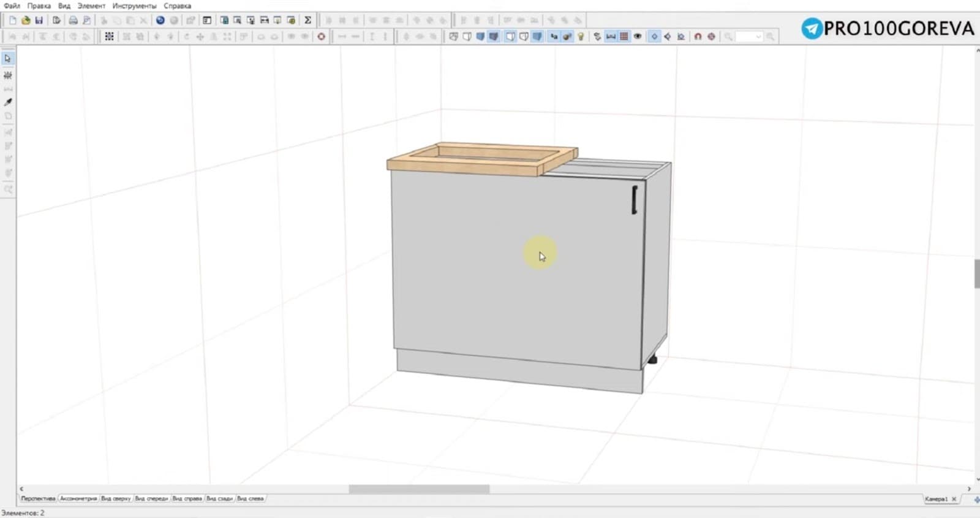
Task: Select the Камера1 camera tab
Action: [x=936, y=499]
